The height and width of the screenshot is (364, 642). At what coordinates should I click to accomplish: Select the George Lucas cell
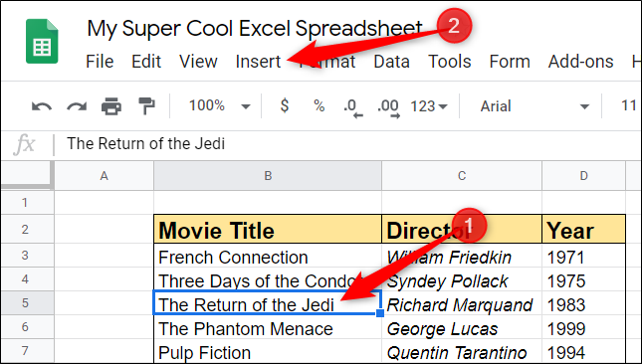462,327
